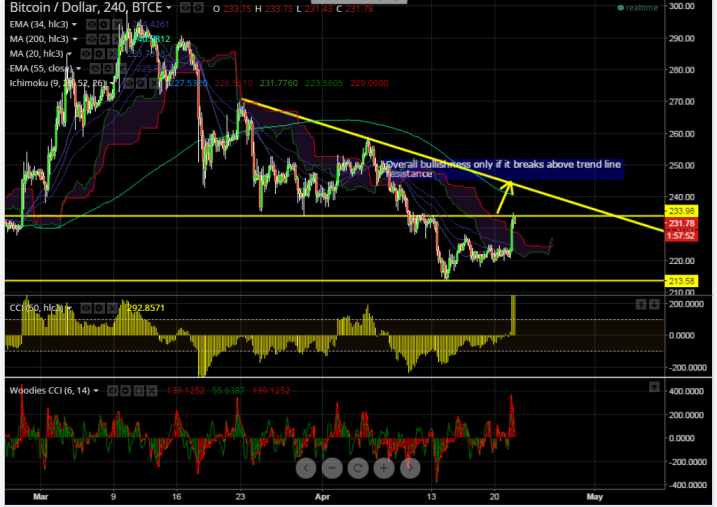Viewport: 717px width, 507px height.
Task: Open MA (20, hlc3) settings gear
Action: [99, 54]
